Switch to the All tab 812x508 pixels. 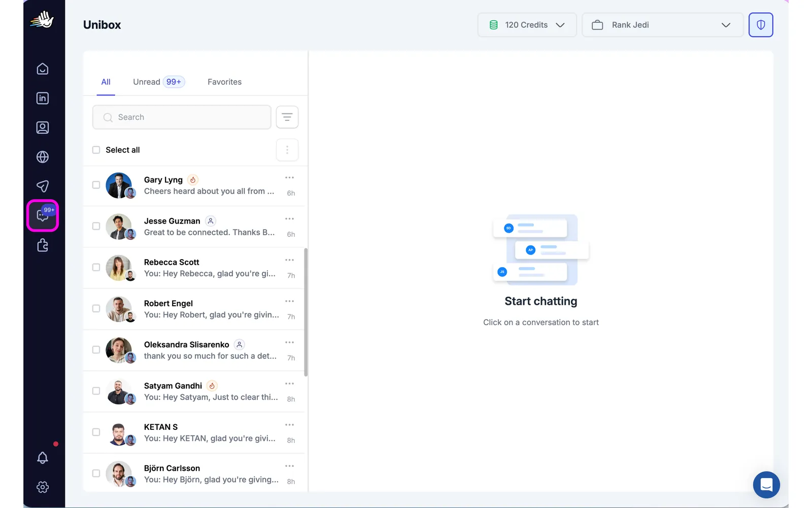click(x=106, y=82)
